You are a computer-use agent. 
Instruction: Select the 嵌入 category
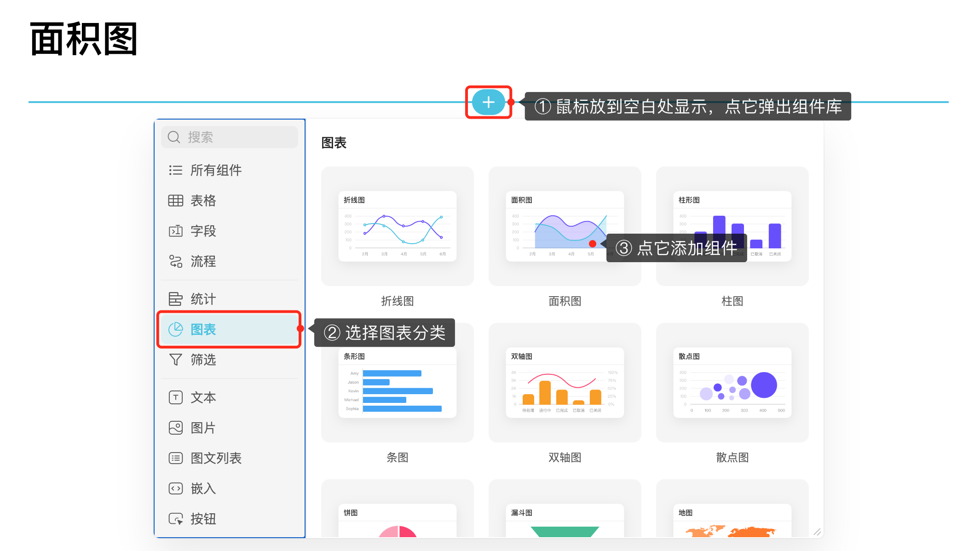click(230, 488)
